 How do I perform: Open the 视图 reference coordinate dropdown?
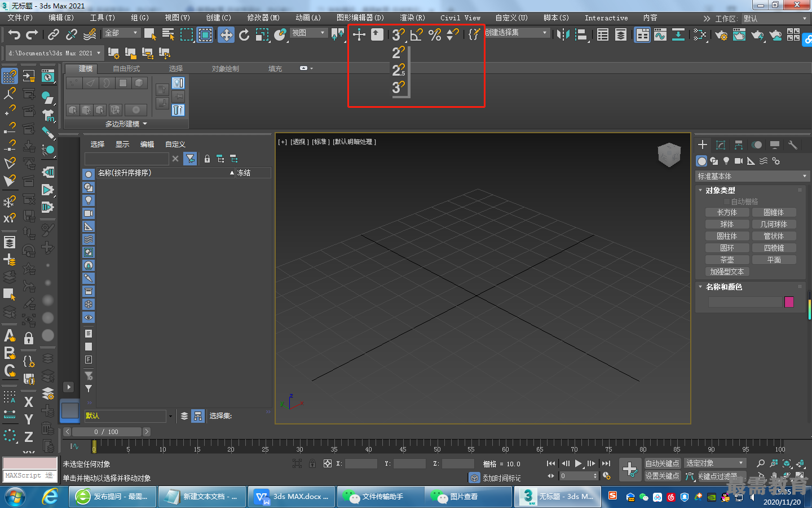pos(308,33)
